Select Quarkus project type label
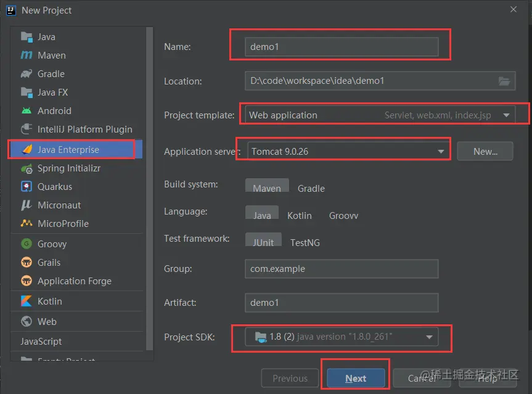Image resolution: width=532 pixels, height=394 pixels. tap(55, 187)
